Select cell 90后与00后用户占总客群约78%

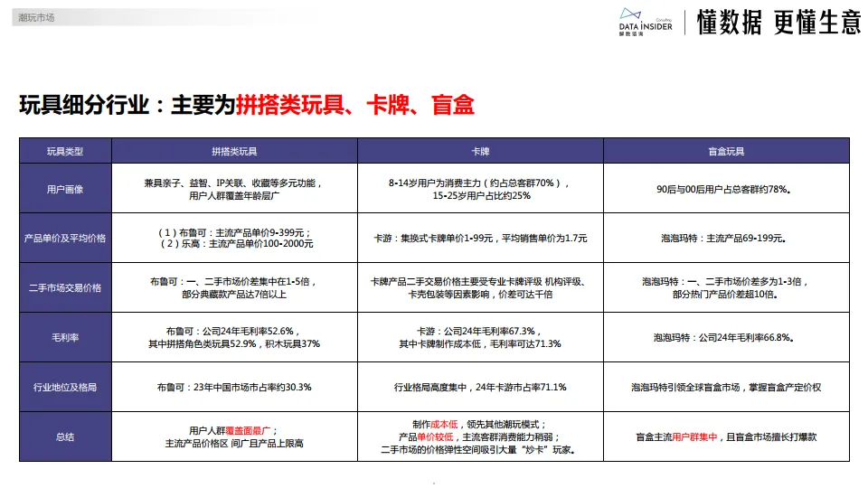(726, 189)
